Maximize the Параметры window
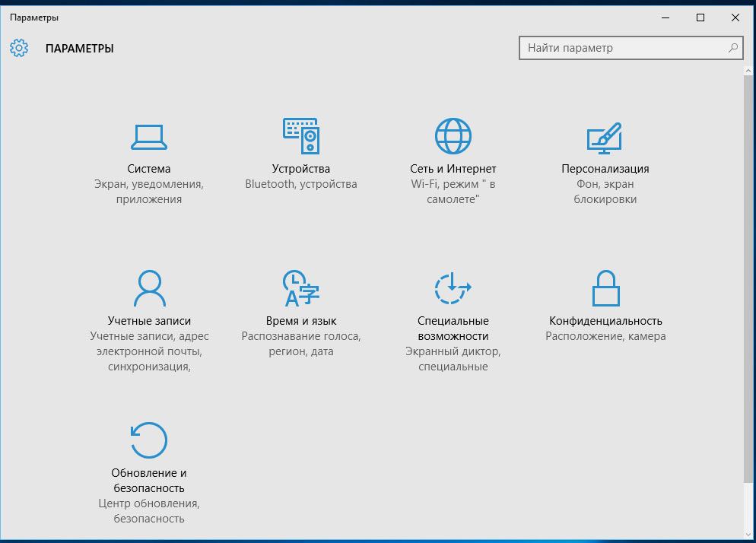 (x=700, y=17)
